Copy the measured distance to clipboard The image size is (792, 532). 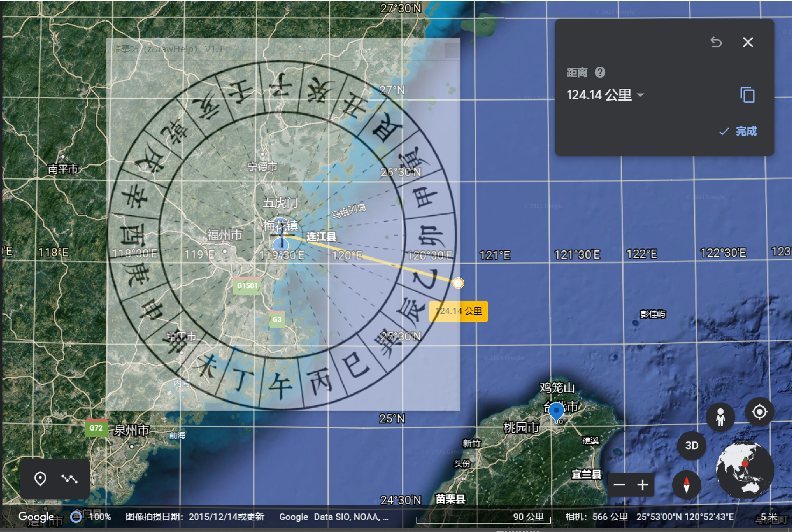[747, 95]
